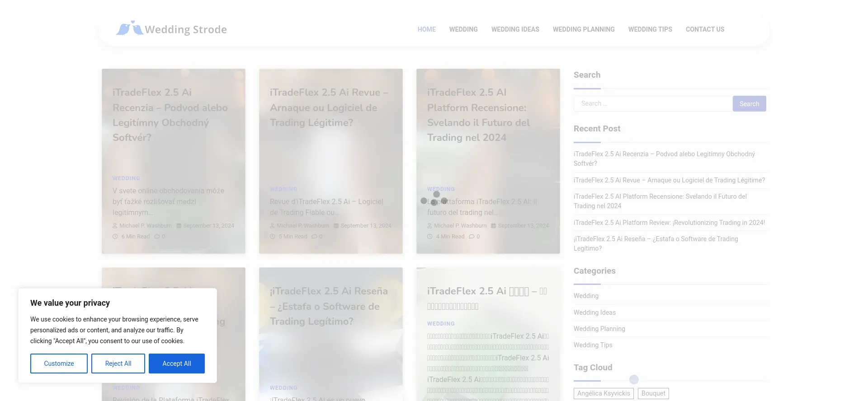This screenshot has width=868, height=401.
Task: Click WEDDING category tag on Revue card
Action: click(x=283, y=189)
